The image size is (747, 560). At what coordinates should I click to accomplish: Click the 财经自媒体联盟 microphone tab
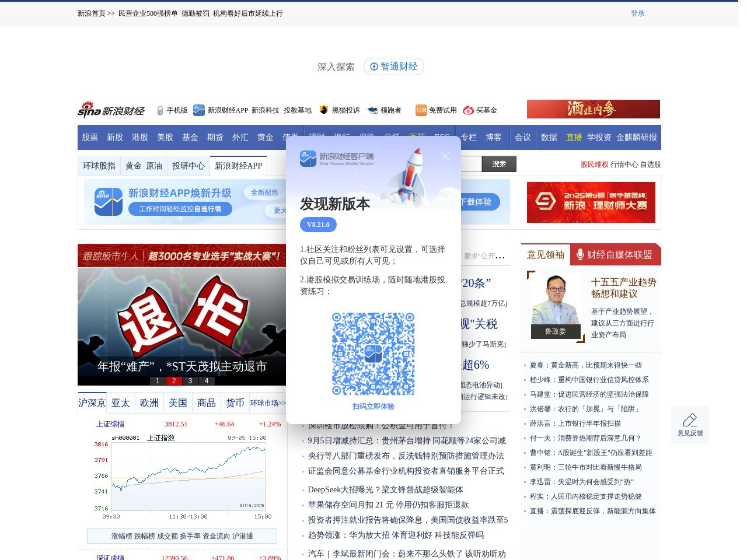pos(615,254)
